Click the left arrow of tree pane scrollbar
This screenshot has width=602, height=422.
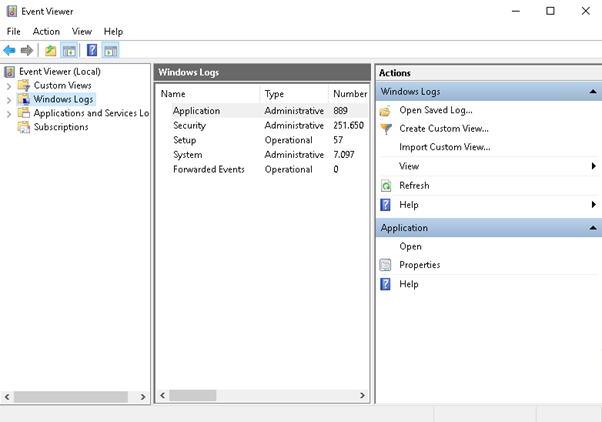point(7,397)
